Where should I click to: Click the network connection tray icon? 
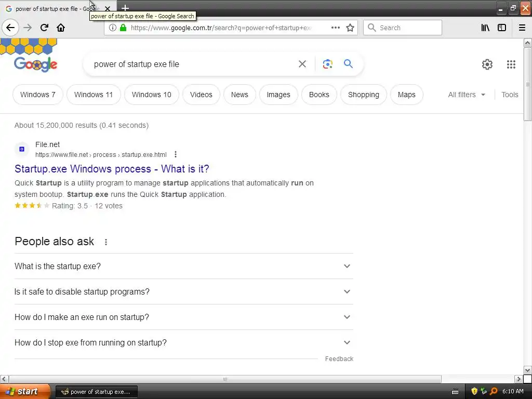click(x=484, y=391)
